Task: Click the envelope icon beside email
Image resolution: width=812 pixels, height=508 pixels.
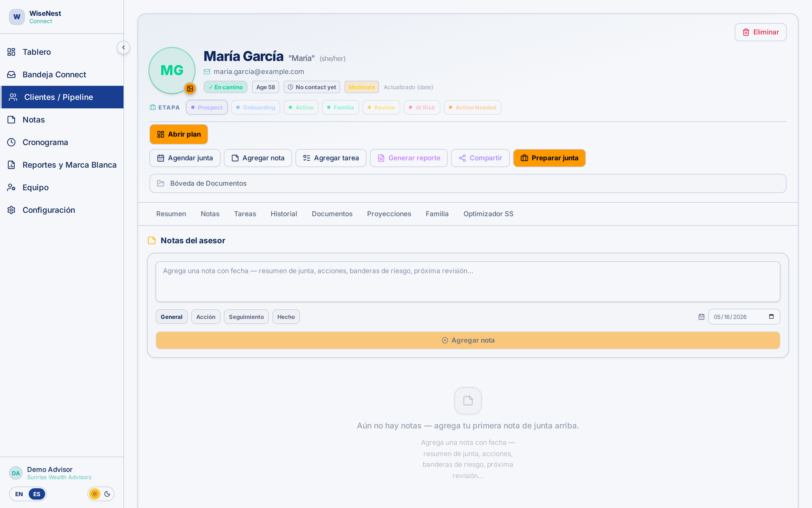Action: click(207, 72)
